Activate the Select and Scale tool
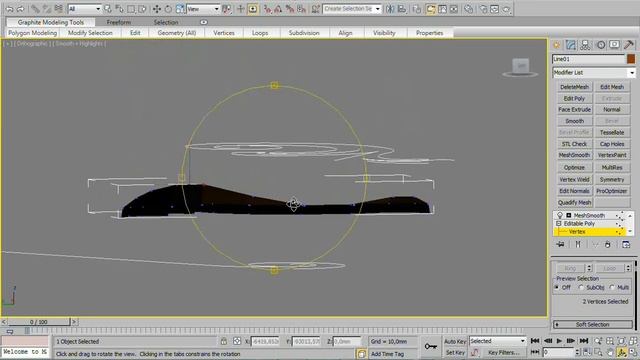Image resolution: width=640 pixels, height=360 pixels. (180, 9)
